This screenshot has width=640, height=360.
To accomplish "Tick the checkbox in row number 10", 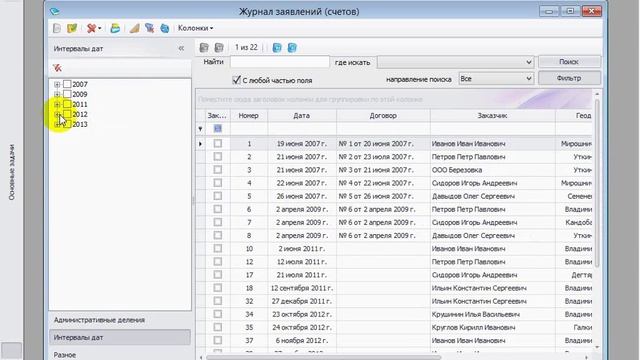I will [218, 249].
